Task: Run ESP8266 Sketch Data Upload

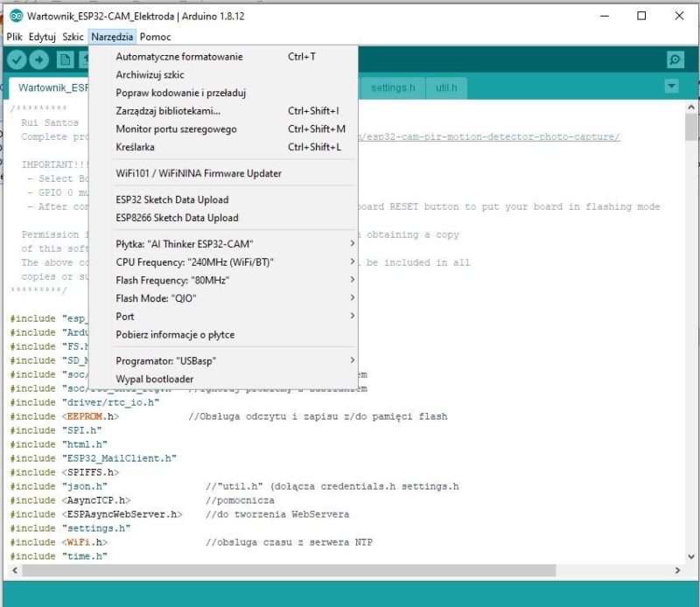Action: tap(223, 218)
